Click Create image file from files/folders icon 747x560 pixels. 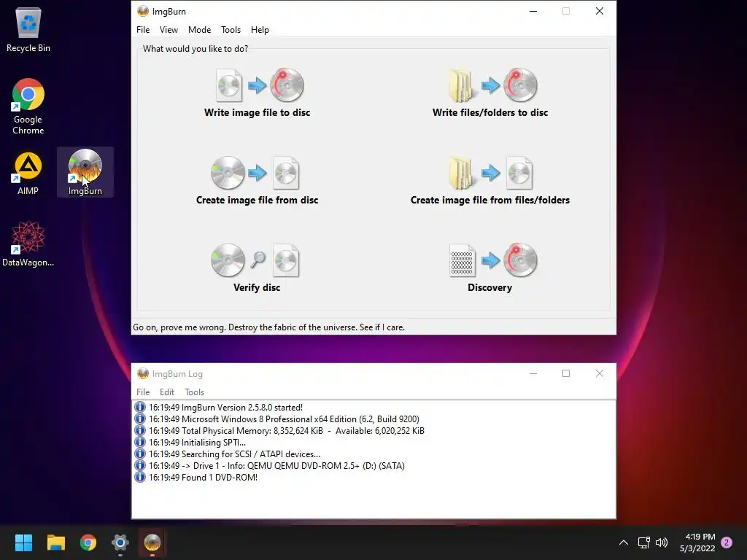490,173
